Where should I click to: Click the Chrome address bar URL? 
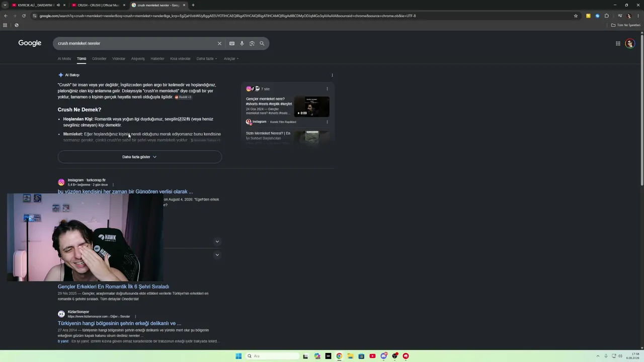tap(227, 16)
